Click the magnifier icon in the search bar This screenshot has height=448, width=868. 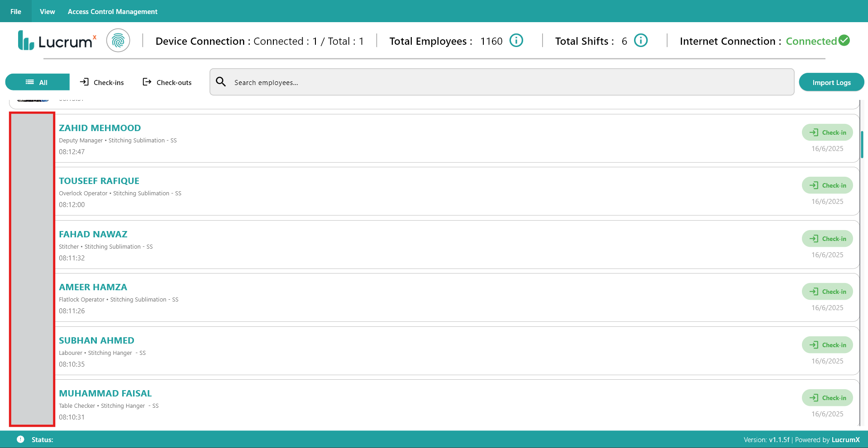221,82
